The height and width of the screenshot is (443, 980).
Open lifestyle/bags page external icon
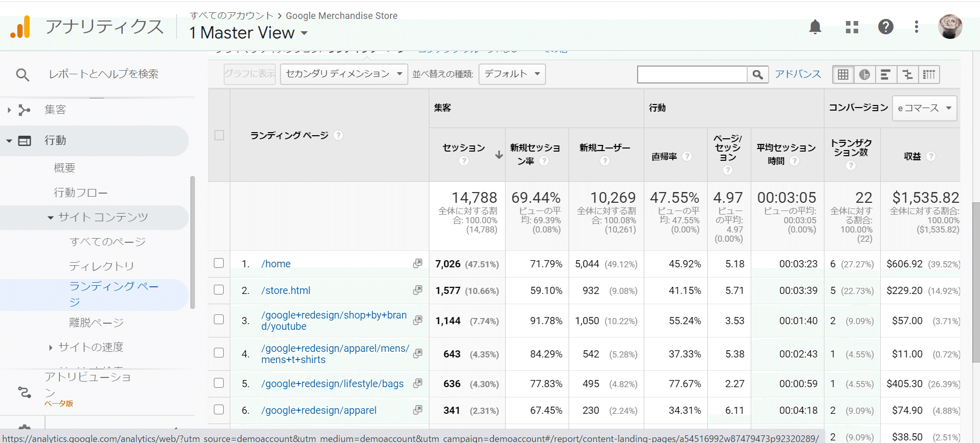click(x=418, y=383)
